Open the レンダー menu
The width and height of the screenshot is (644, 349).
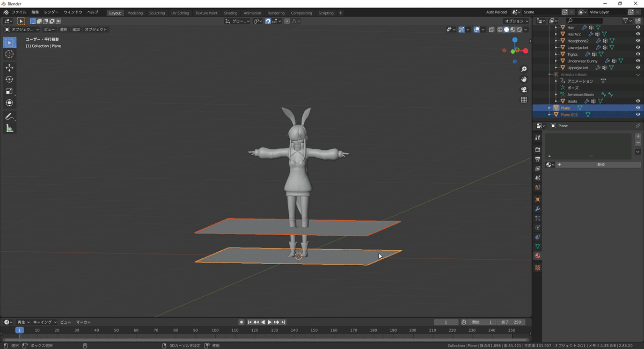tap(51, 11)
